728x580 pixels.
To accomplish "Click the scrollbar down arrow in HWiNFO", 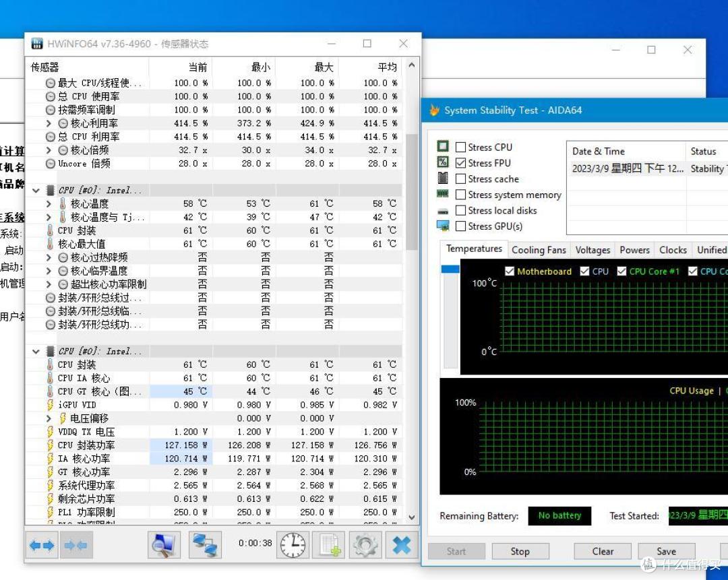I will coord(411,517).
